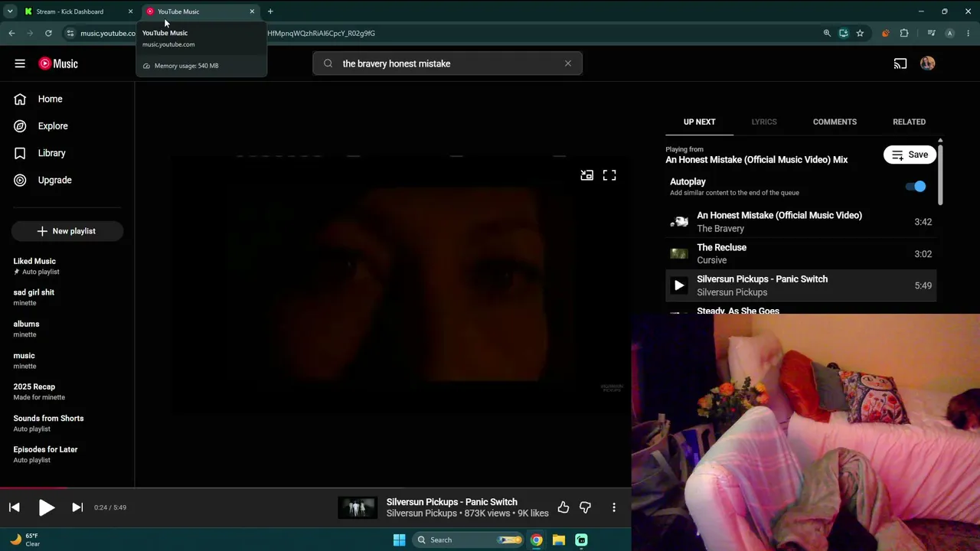Clear the search box text
This screenshot has width=980, height=551.
tap(568, 64)
